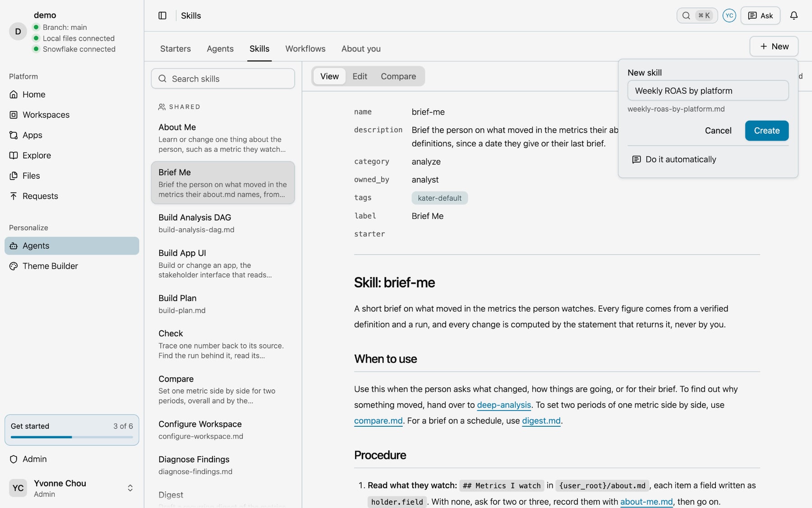Select the Build Analysis DAG skill

(x=223, y=223)
